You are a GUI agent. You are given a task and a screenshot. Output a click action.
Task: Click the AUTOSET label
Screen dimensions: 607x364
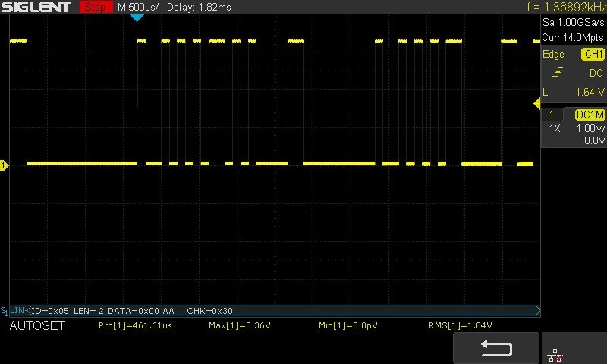37,326
